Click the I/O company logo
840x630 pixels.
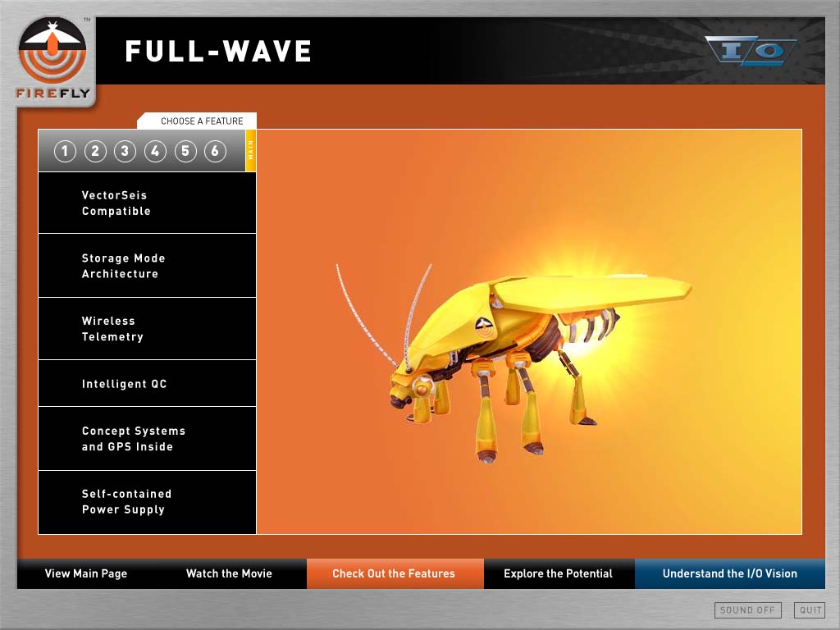[750, 51]
